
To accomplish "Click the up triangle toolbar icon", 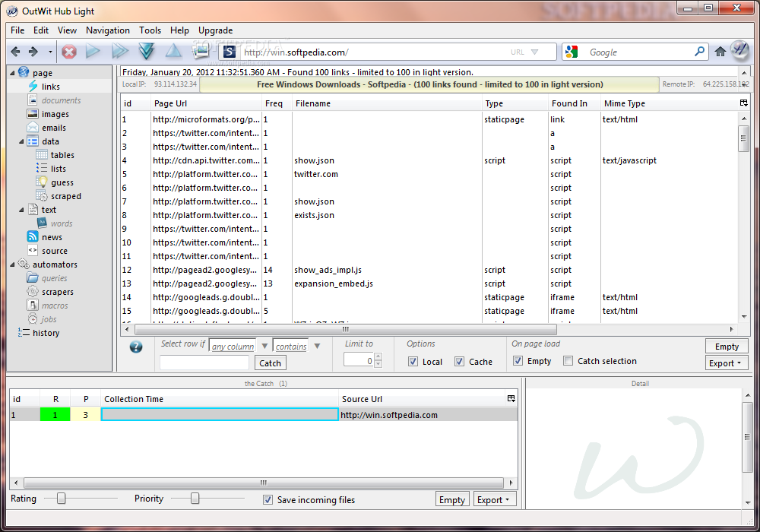I will (x=173, y=50).
